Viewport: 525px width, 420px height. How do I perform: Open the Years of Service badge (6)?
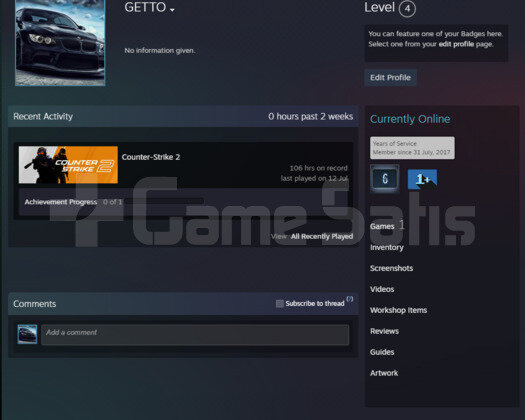click(384, 178)
